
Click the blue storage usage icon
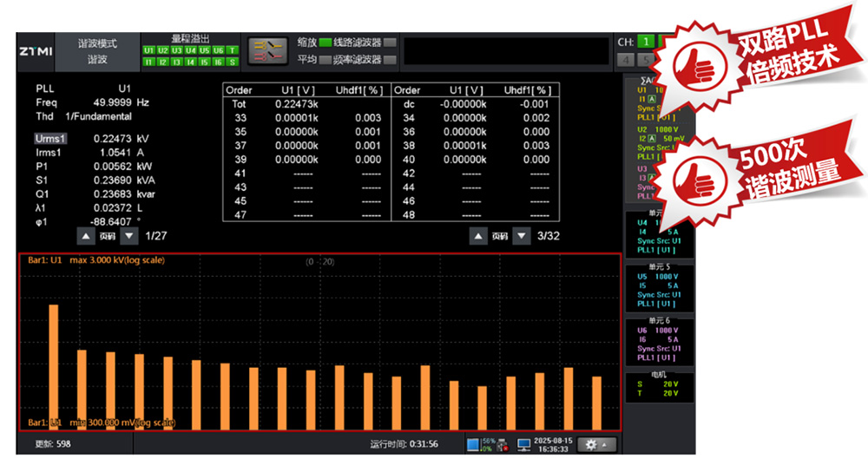(x=473, y=444)
